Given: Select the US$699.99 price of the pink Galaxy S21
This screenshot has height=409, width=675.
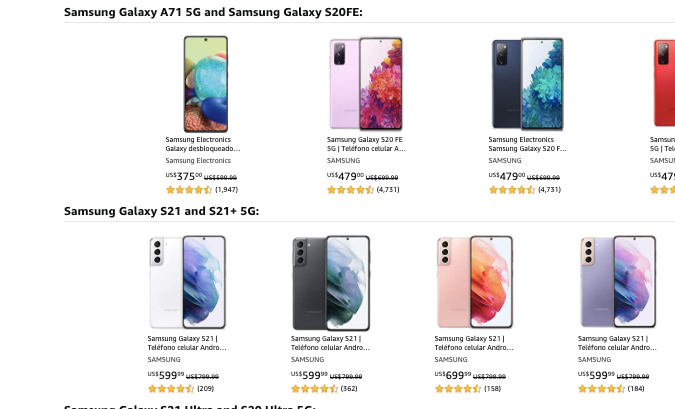Looking at the screenshot, I should pyautogui.click(x=453, y=375).
